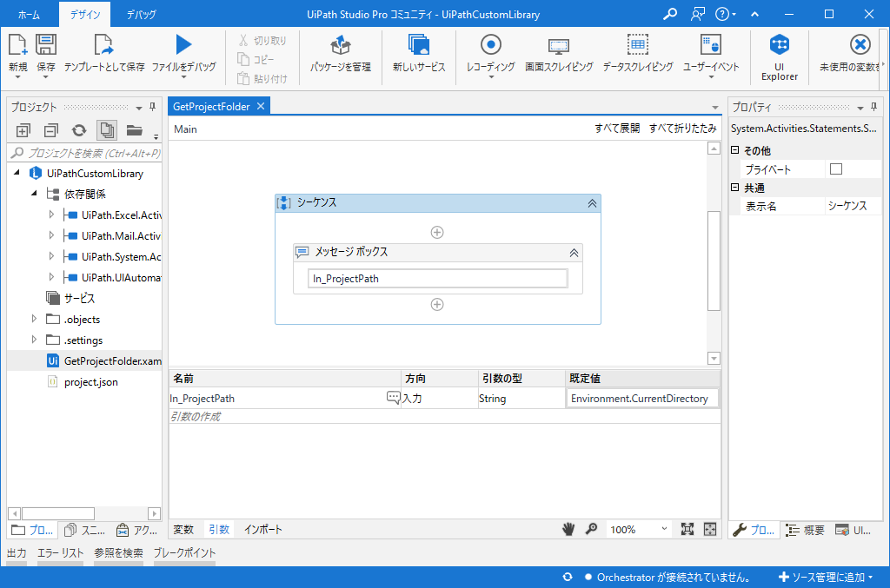This screenshot has height=588, width=890.
Task: Click the In_ProjectPath message box field
Action: (438, 279)
